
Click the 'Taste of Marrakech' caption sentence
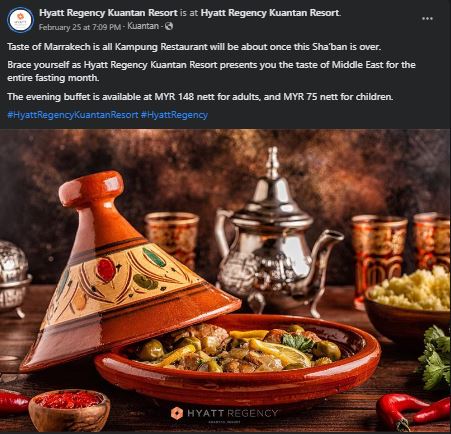pos(194,46)
